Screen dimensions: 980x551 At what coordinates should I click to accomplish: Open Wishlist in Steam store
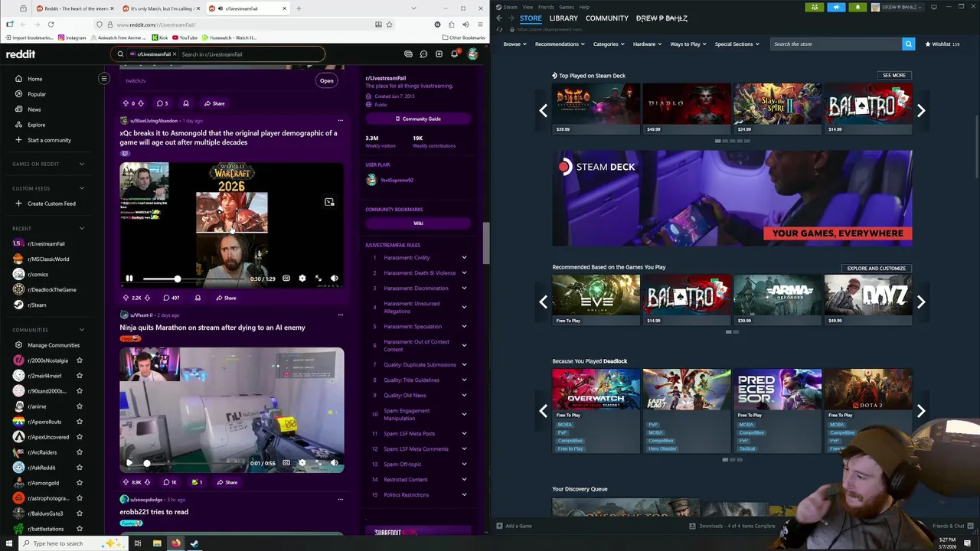click(942, 44)
